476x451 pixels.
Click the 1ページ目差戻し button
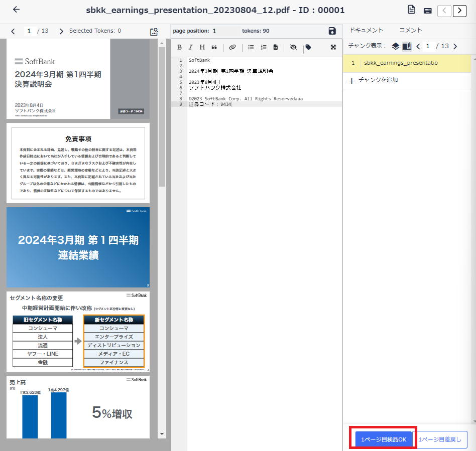click(x=440, y=439)
